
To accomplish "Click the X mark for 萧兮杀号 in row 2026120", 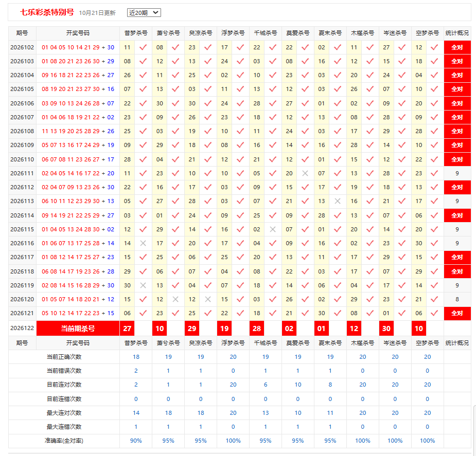I will pyautogui.click(x=175, y=299).
